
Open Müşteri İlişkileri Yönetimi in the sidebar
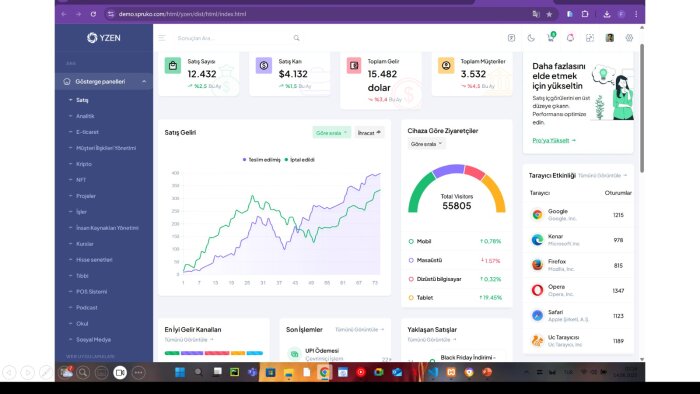[x=106, y=148]
